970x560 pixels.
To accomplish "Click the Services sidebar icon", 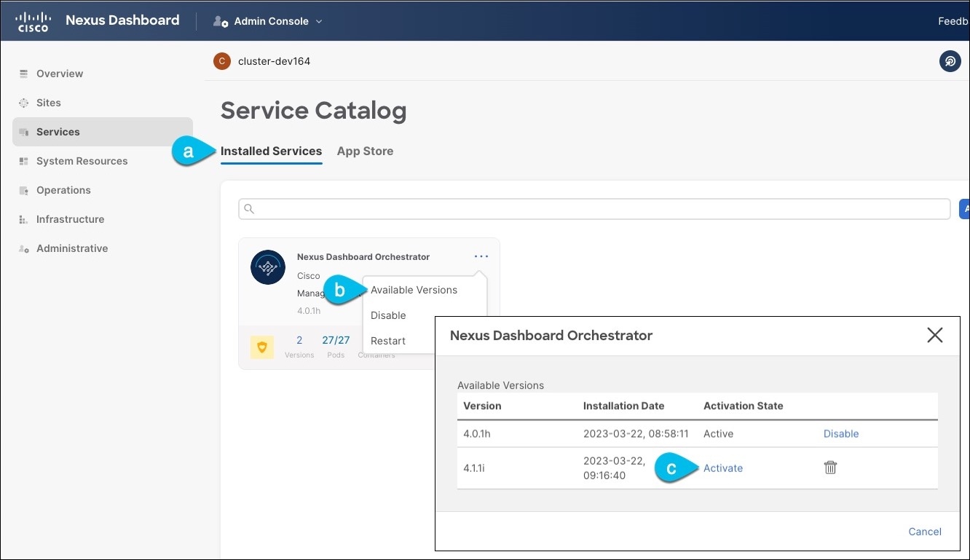I will click(24, 132).
